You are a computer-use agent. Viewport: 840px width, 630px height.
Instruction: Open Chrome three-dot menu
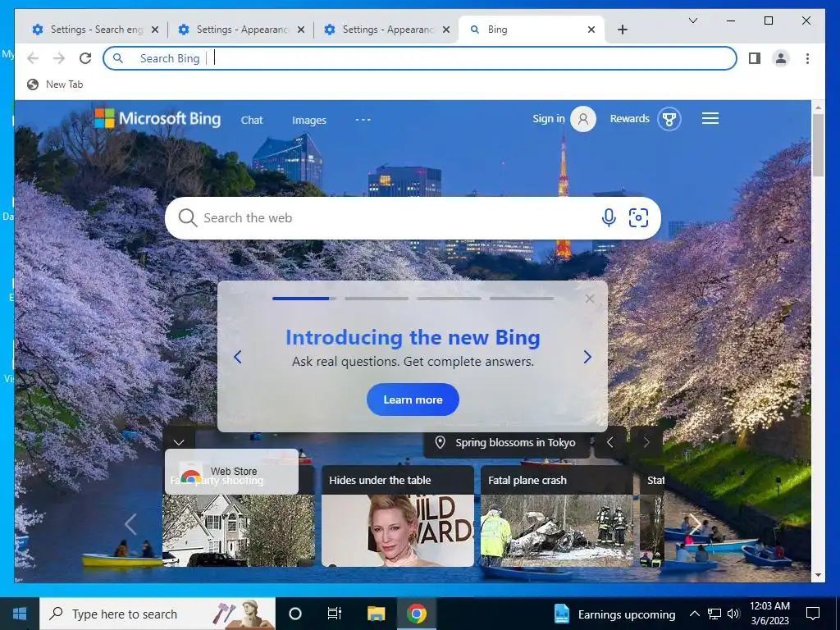807,58
